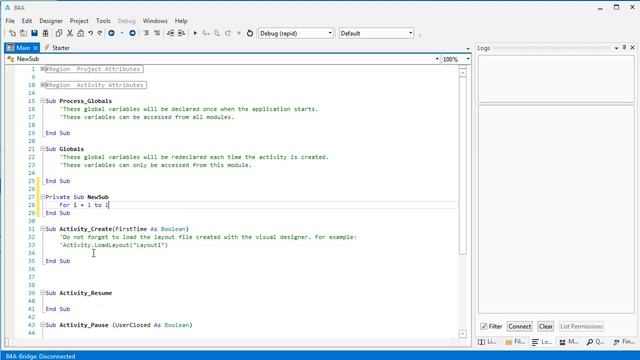Switch to the Logs bottom tab
Screen dimensions: 640x360
tap(542, 342)
